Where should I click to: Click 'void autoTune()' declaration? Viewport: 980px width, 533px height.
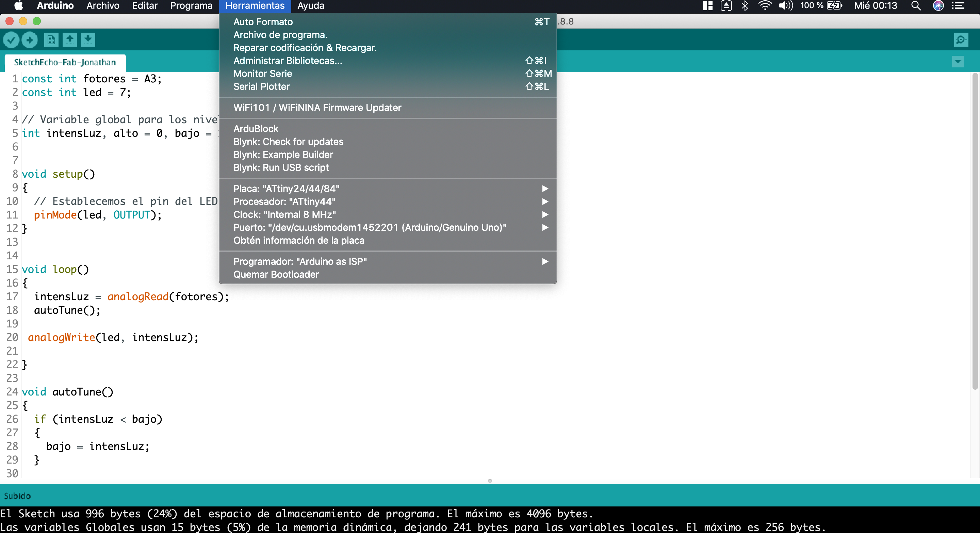(68, 392)
